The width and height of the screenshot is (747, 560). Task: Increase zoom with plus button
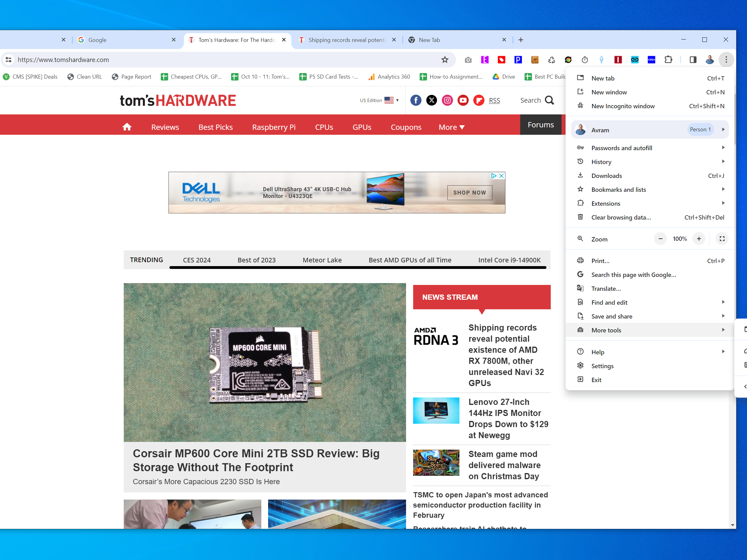(x=699, y=239)
